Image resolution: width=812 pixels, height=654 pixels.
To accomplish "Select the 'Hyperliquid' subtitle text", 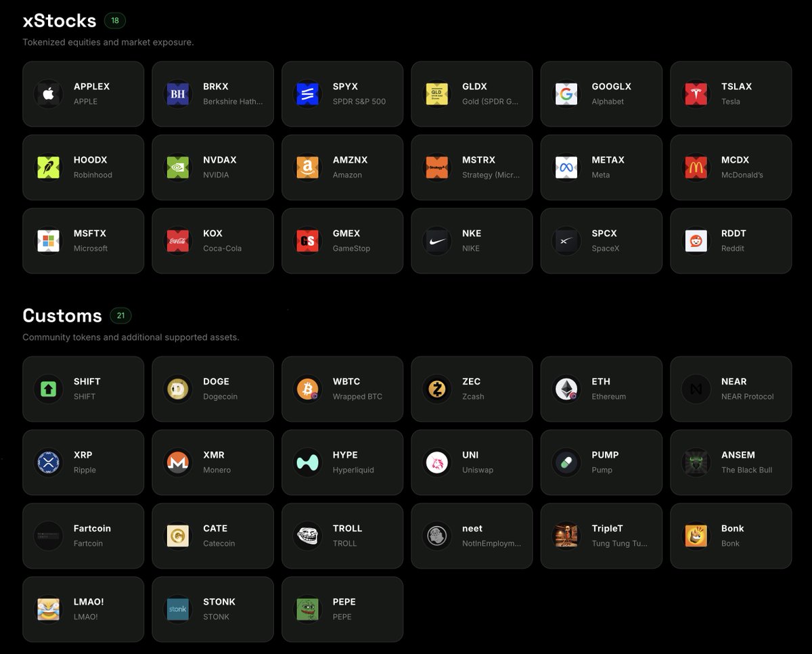I will pos(353,470).
